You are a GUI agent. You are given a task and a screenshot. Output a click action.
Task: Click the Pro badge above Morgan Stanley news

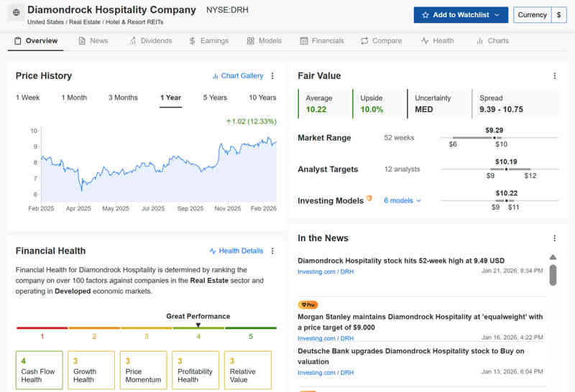click(x=308, y=305)
